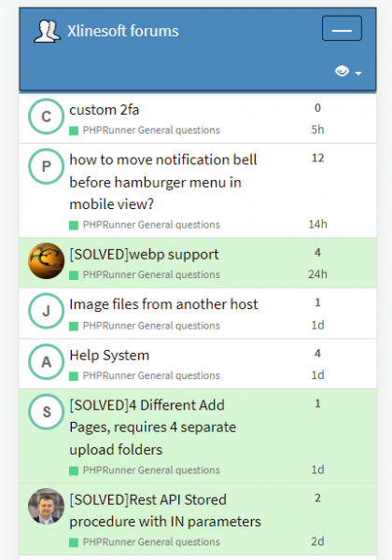Expand the dropdown caret beside the eye icon

pos(358,73)
